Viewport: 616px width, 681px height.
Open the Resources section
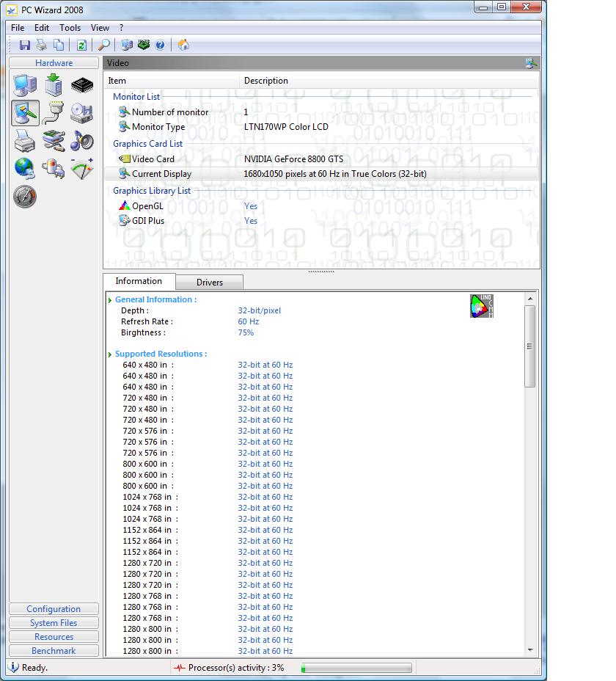(54, 637)
